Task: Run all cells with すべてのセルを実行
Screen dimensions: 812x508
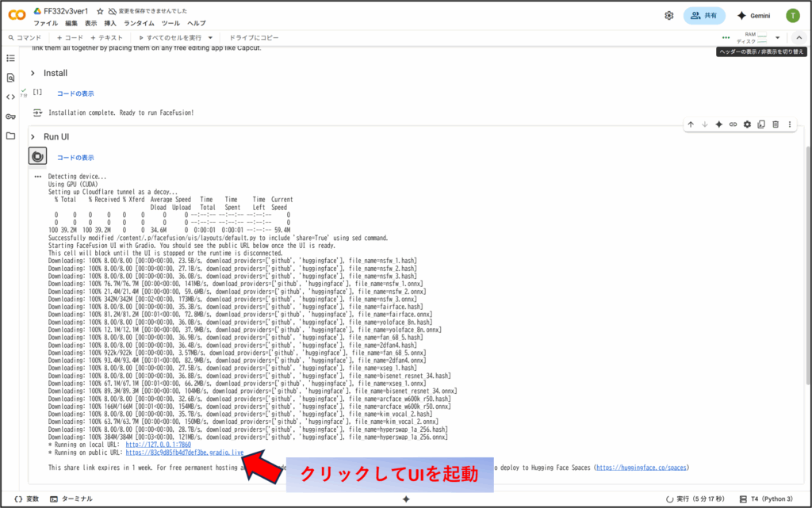Action: [x=170, y=38]
